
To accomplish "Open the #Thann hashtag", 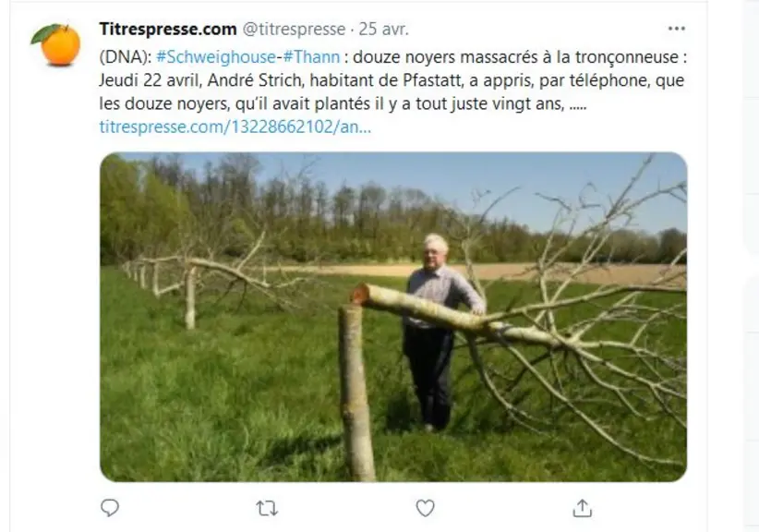I will click(x=311, y=57).
